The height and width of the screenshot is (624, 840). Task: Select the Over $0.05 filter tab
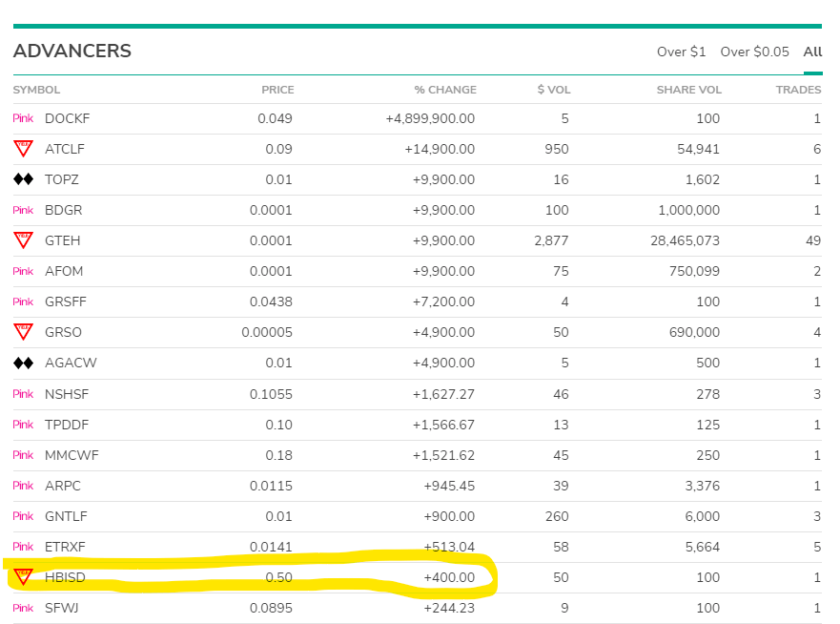(754, 52)
